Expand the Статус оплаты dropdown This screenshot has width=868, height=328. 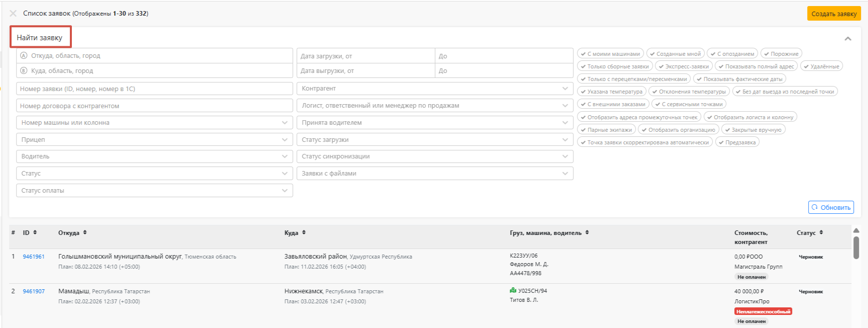[x=154, y=191]
